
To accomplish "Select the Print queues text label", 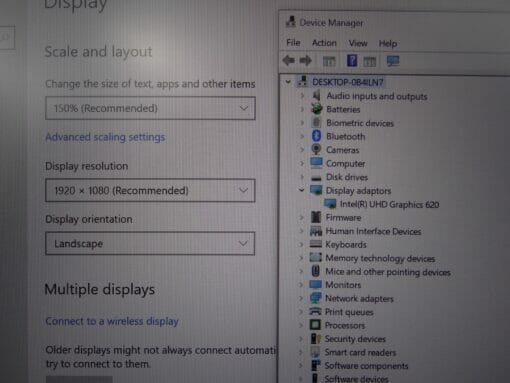I will (349, 312).
